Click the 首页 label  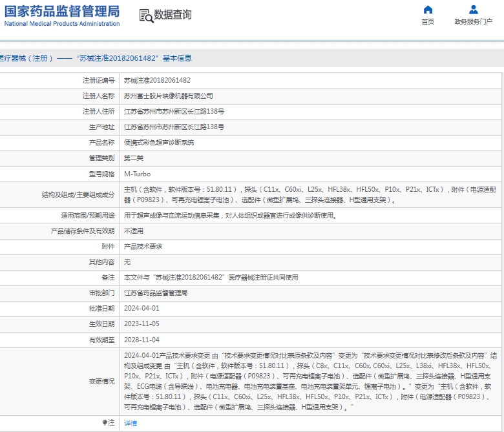pos(428,21)
